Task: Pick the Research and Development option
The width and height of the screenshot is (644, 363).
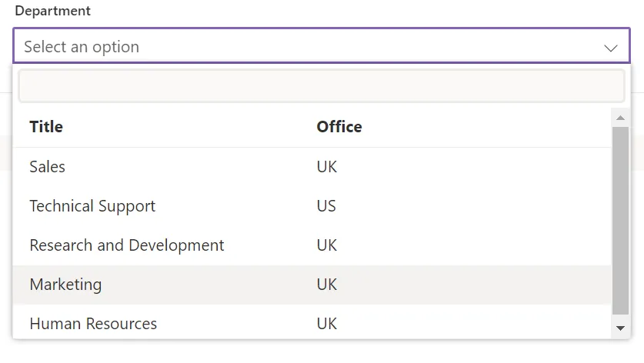Action: (127, 245)
